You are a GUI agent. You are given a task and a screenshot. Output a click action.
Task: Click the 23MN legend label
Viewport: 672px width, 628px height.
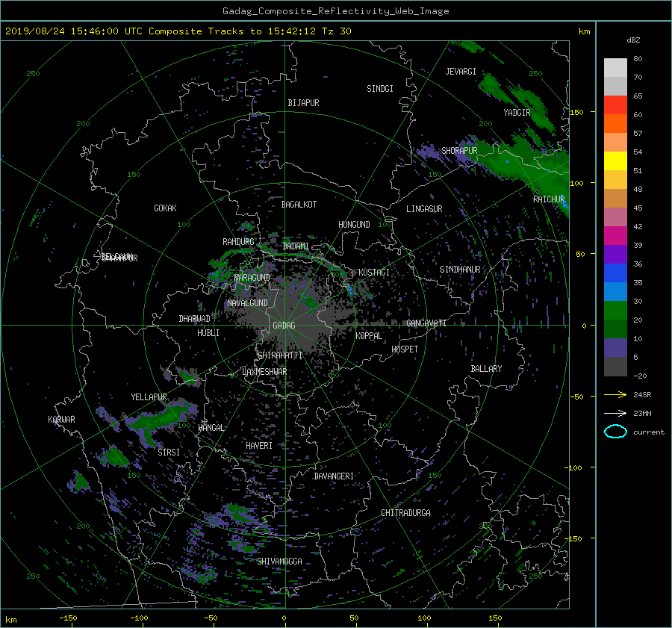642,413
